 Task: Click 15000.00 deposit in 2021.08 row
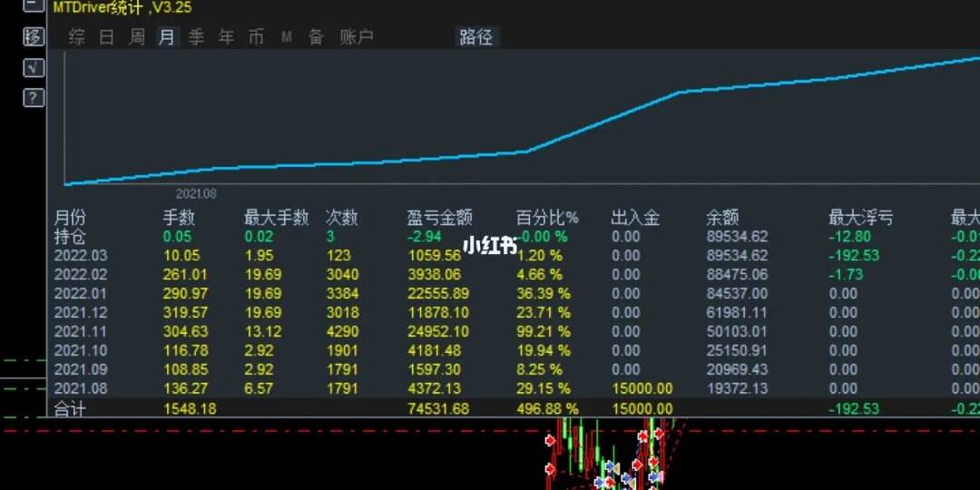(642, 388)
